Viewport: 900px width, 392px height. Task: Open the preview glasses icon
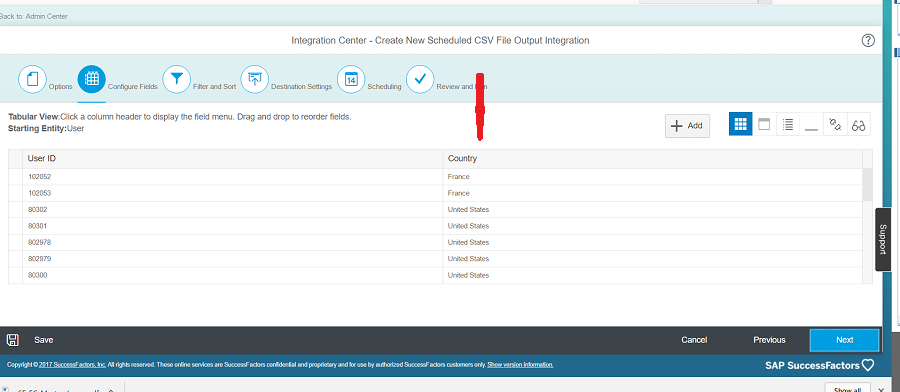tap(859, 125)
